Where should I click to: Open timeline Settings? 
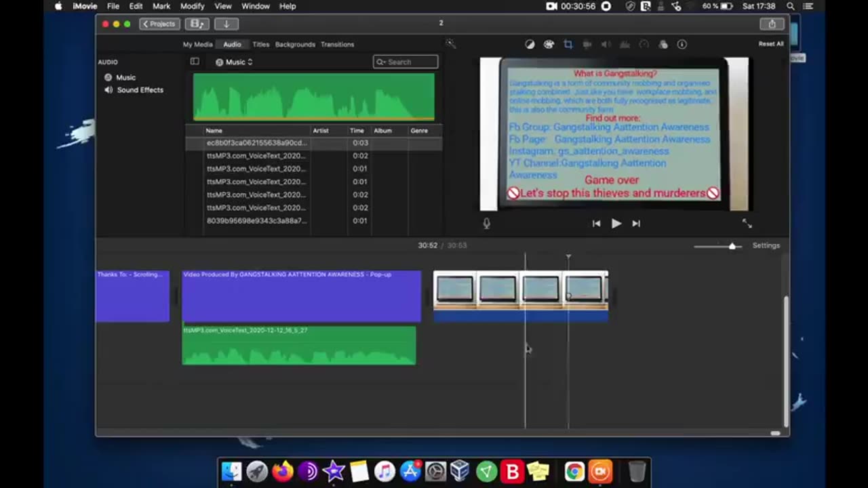click(x=766, y=245)
